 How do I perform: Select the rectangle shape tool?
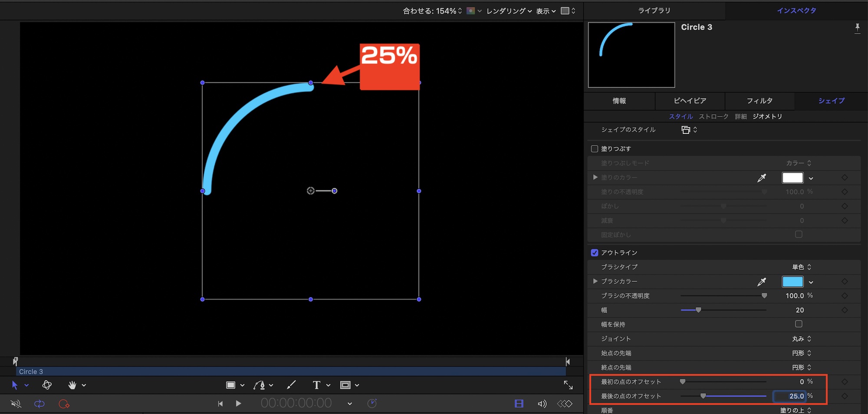pyautogui.click(x=231, y=385)
